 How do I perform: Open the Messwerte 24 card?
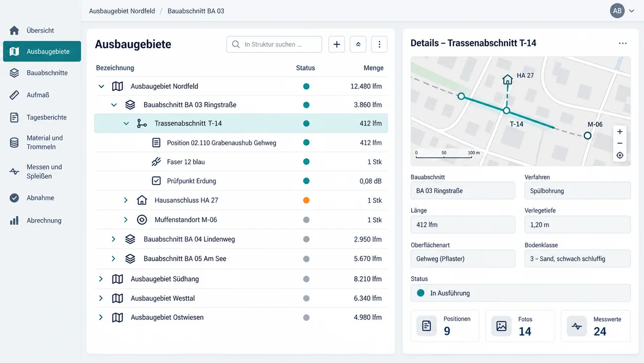(x=595, y=326)
